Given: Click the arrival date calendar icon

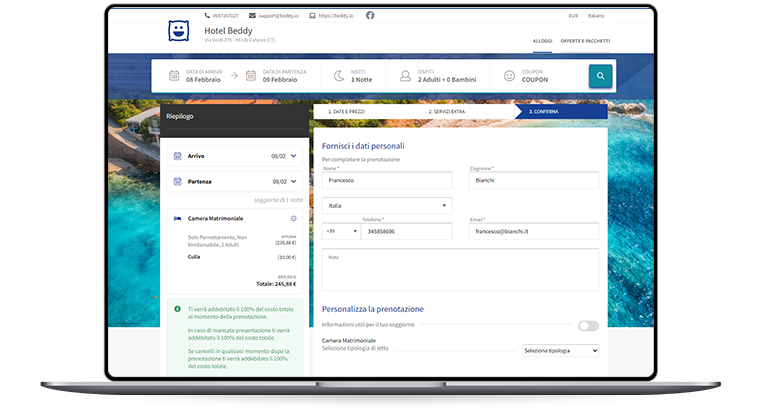Looking at the screenshot, I should point(174,76).
